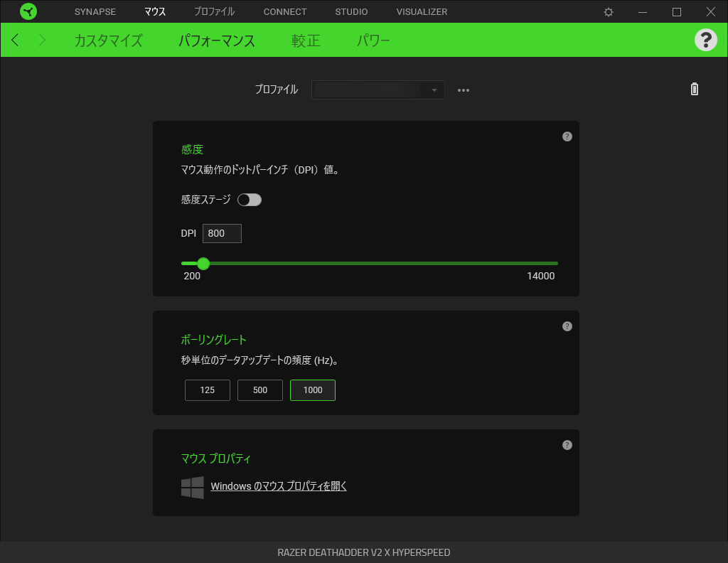Open the top プロファイル tab
This screenshot has height=563, width=728.
click(x=215, y=11)
